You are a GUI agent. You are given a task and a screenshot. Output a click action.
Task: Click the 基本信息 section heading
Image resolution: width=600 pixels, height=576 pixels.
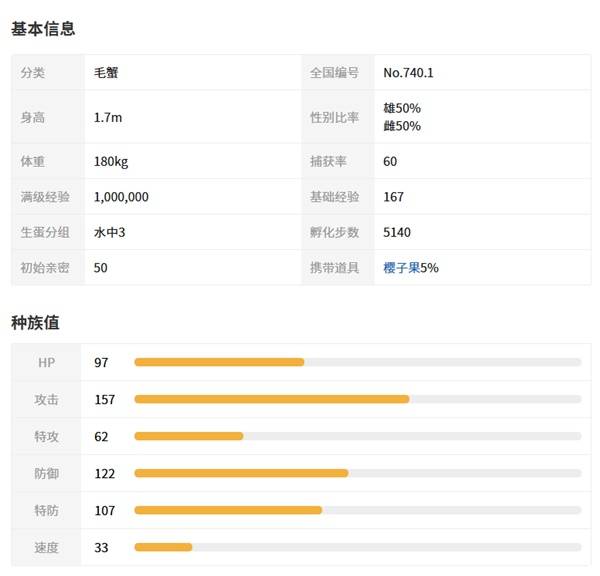[x=43, y=29]
